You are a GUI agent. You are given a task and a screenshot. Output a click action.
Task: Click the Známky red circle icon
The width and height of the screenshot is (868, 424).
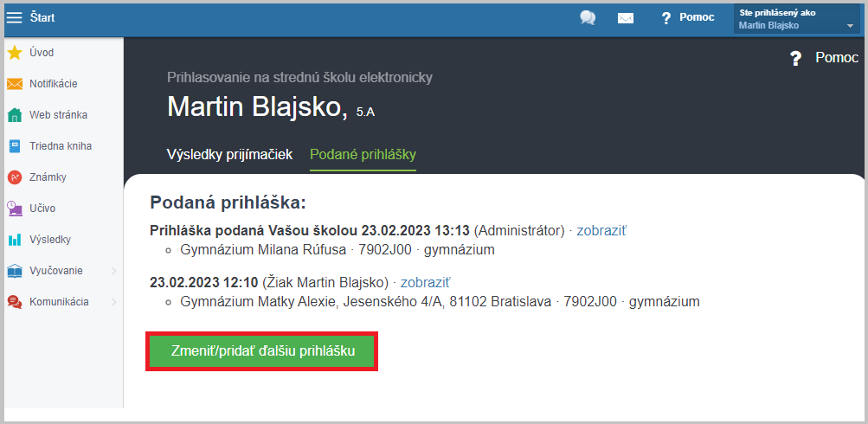[15, 177]
